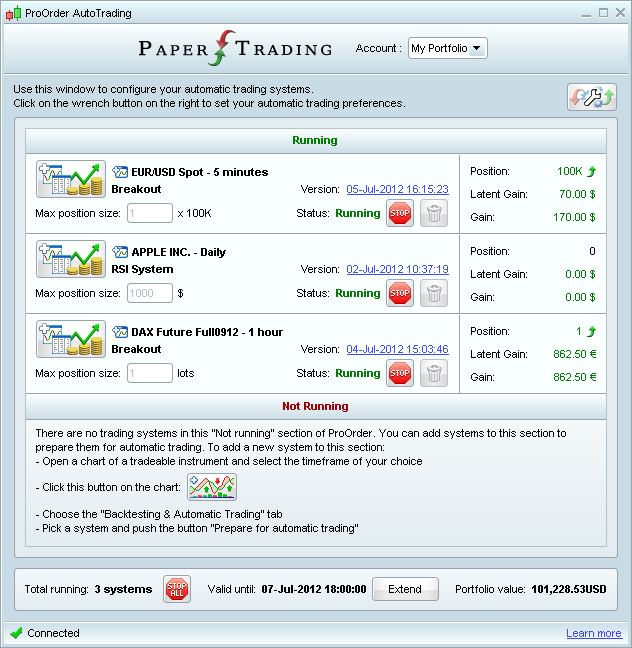Screen dimensions: 632x648
Task: Open automatic trading preferences wrench button
Action: pos(592,97)
